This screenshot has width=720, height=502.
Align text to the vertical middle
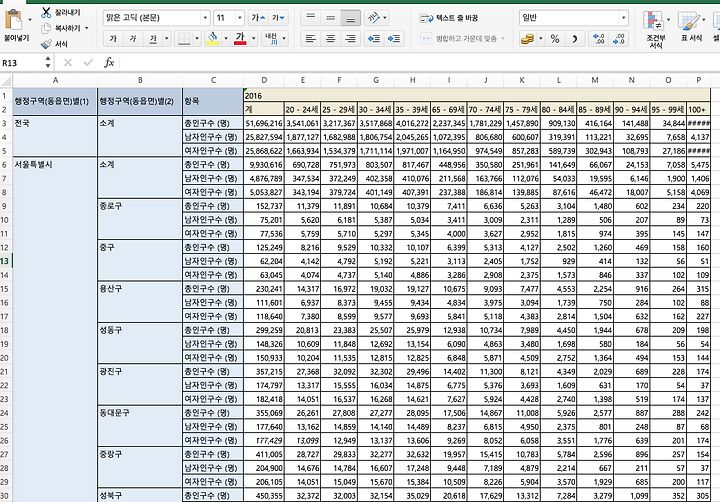330,18
